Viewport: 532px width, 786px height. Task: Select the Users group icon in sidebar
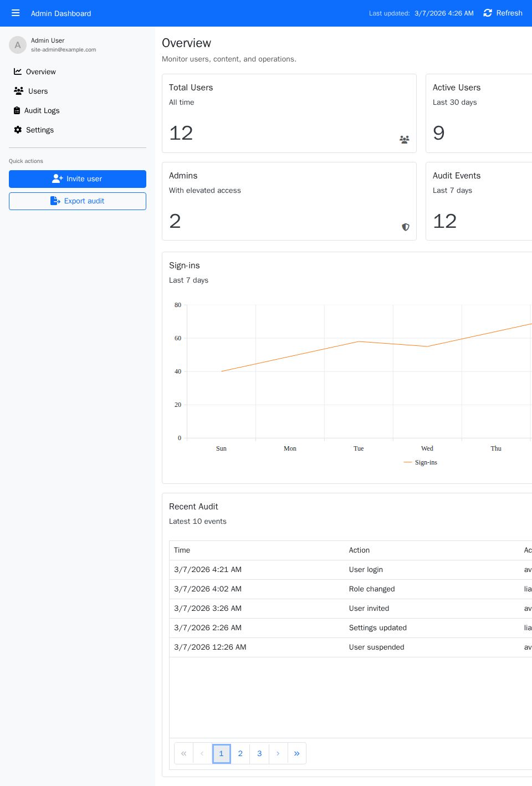[x=19, y=91]
